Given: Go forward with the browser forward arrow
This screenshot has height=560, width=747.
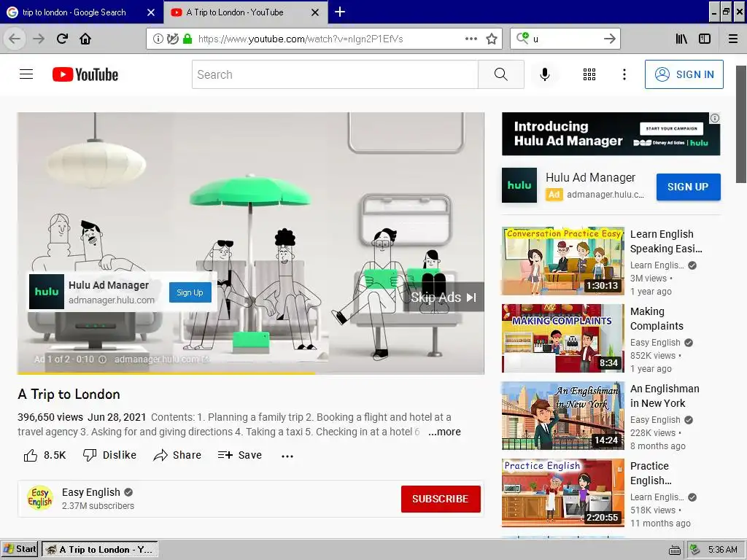Looking at the screenshot, I should pos(38,39).
